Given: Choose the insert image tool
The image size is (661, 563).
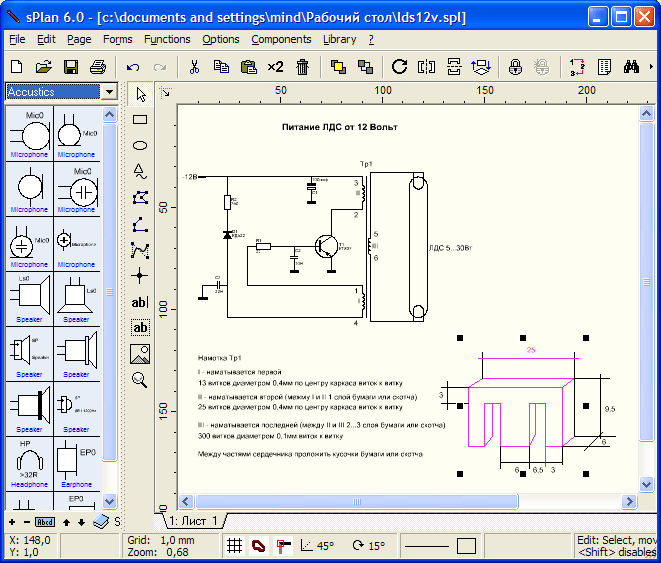Looking at the screenshot, I should pyautogui.click(x=140, y=354).
